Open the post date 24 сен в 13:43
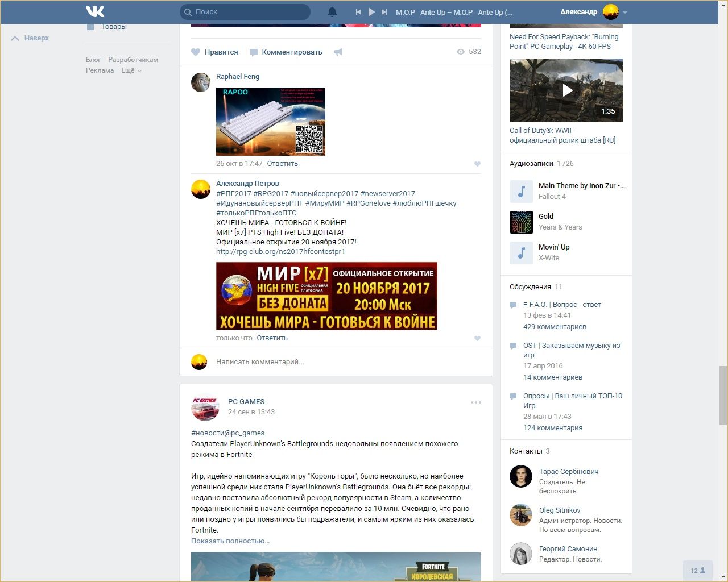This screenshot has height=582, width=728. coord(251,412)
